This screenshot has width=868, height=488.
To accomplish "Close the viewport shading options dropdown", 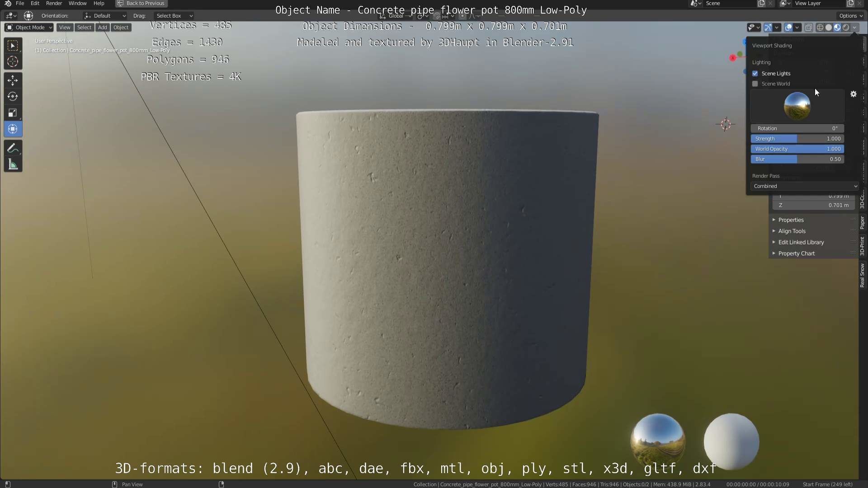I will [x=854, y=28].
